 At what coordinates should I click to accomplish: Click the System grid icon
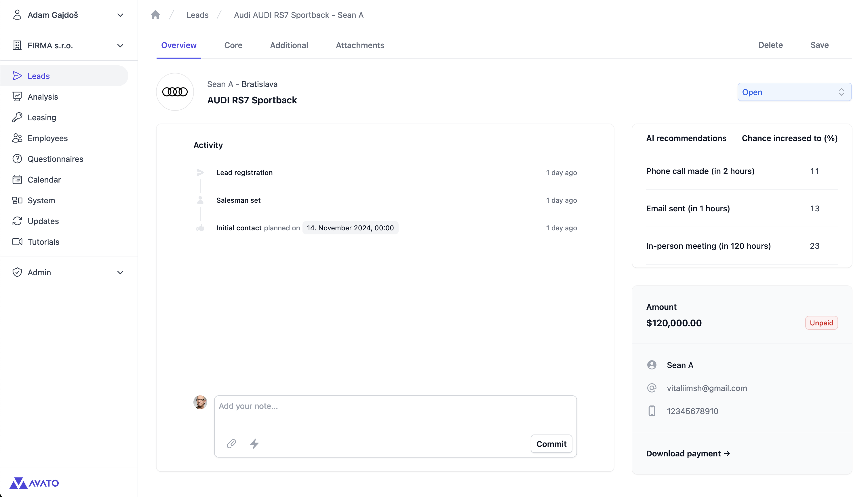pyautogui.click(x=17, y=200)
